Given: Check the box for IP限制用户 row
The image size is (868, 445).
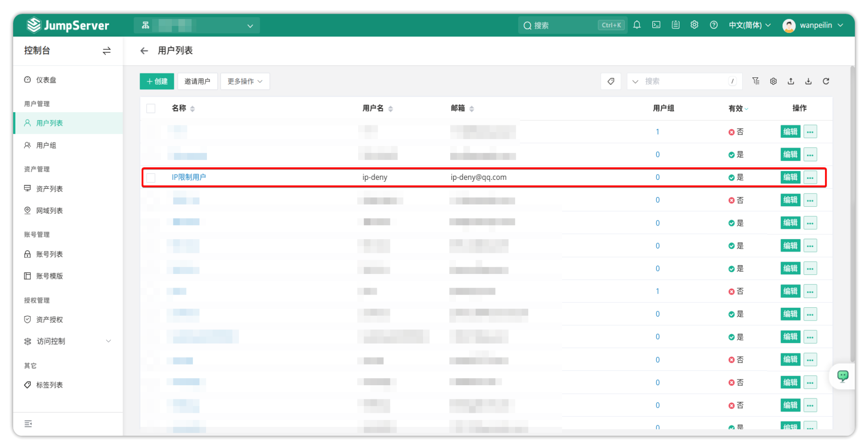Looking at the screenshot, I should click(151, 178).
